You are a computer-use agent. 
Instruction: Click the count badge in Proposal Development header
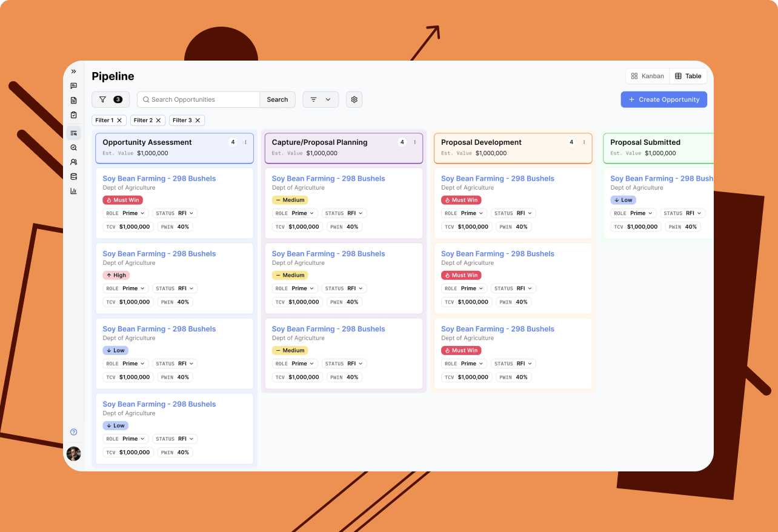pyautogui.click(x=571, y=142)
